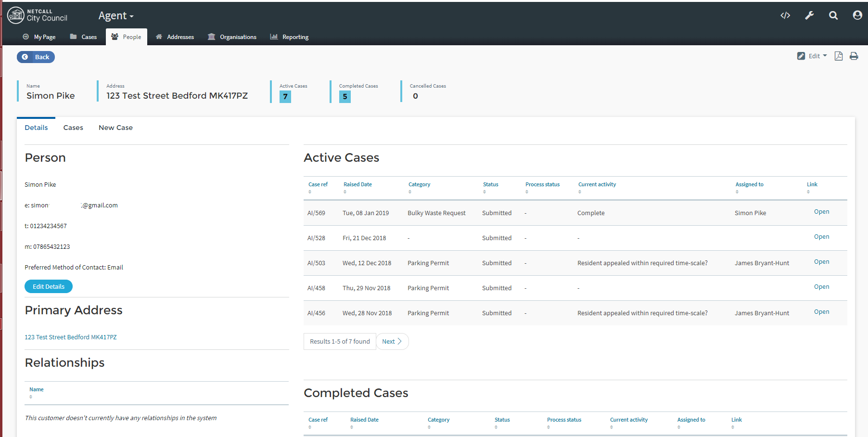Select mobile number 07865432123

[x=47, y=247]
